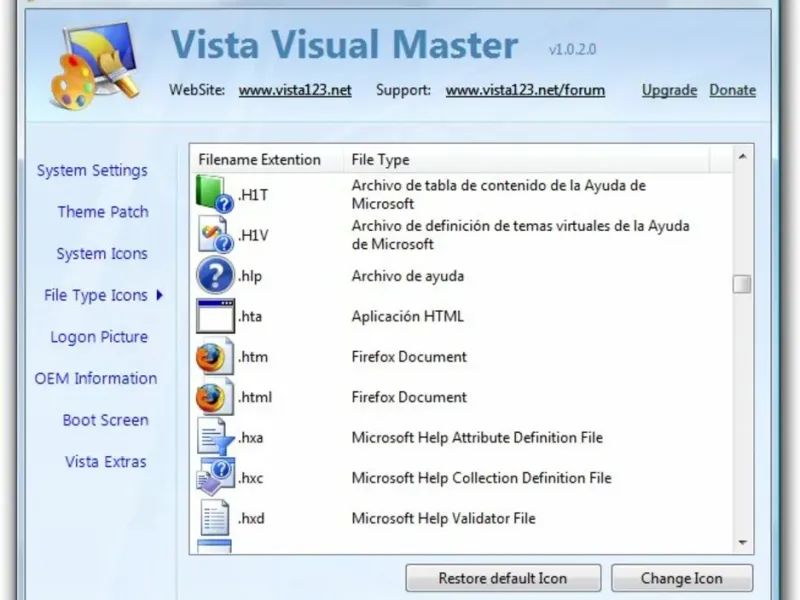The width and height of the screenshot is (800, 600).
Task: Select the .hxc help collection icon
Action: [215, 477]
